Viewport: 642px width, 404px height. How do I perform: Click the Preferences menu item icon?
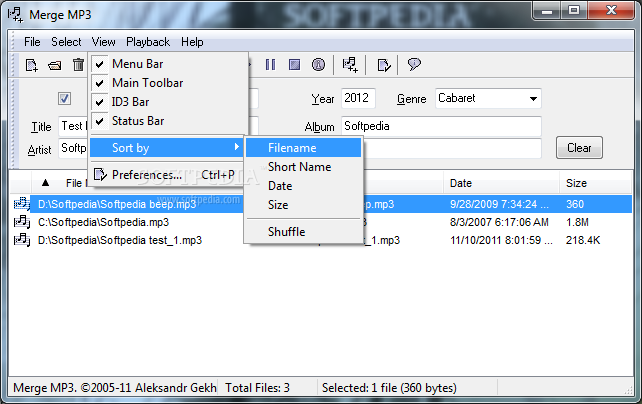100,175
